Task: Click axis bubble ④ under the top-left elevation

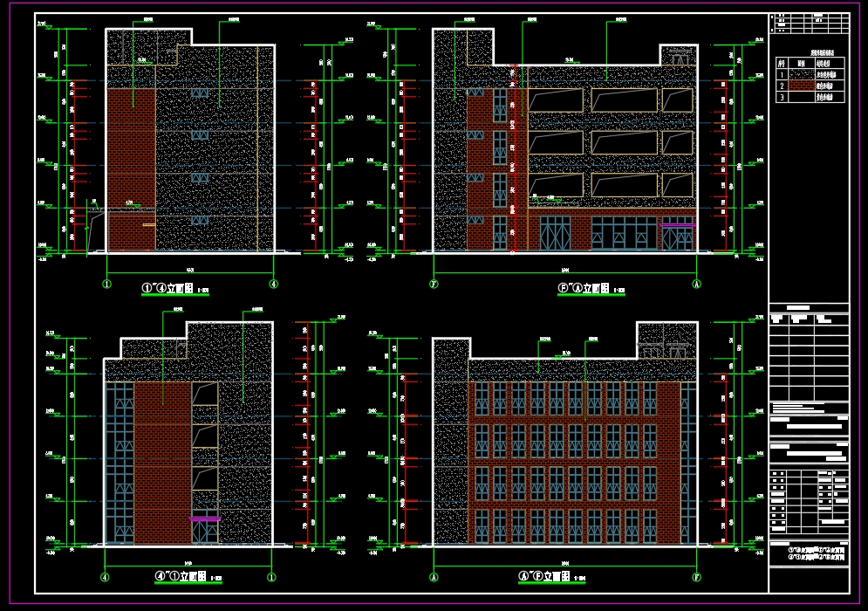Action: (x=274, y=284)
